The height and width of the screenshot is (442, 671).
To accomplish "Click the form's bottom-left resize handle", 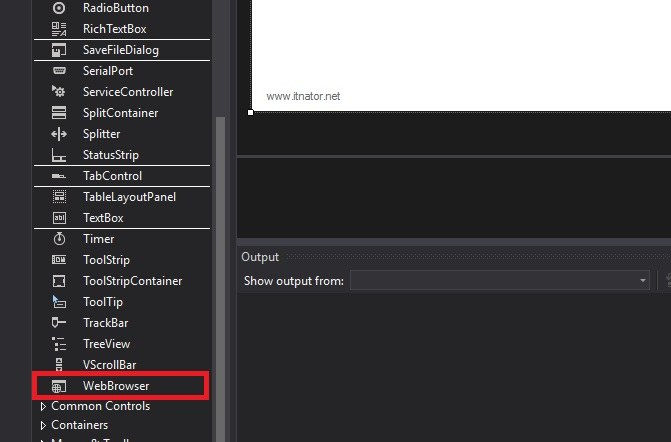I will point(250,113).
